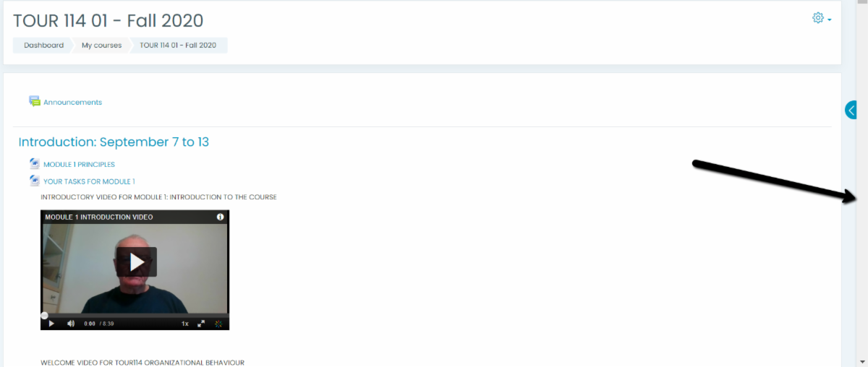Screen dimensions: 868x367
Task: Click the TOUR 114 01 - Fall 2020 page heading
Action: tap(109, 20)
